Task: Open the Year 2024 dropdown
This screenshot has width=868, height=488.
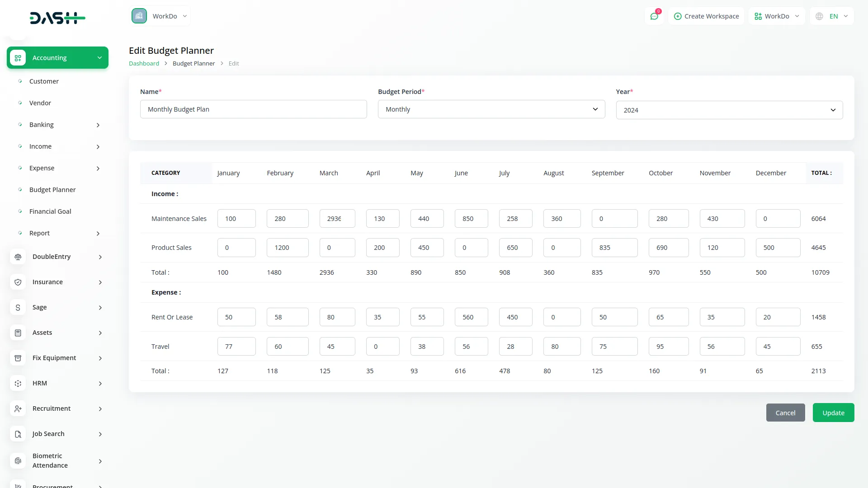Action: [729, 110]
